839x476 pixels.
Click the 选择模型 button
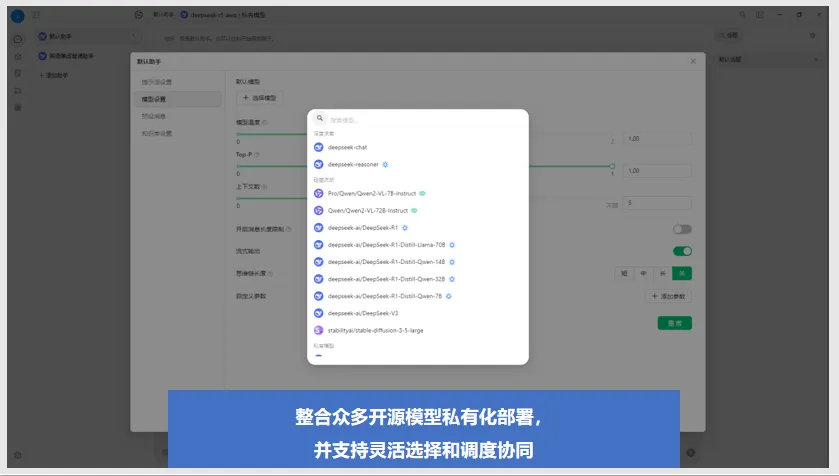tap(260, 98)
